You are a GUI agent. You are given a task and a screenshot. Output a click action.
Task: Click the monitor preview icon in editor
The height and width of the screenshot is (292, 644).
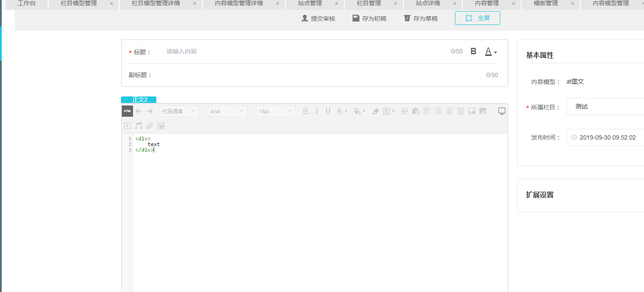pos(502,111)
